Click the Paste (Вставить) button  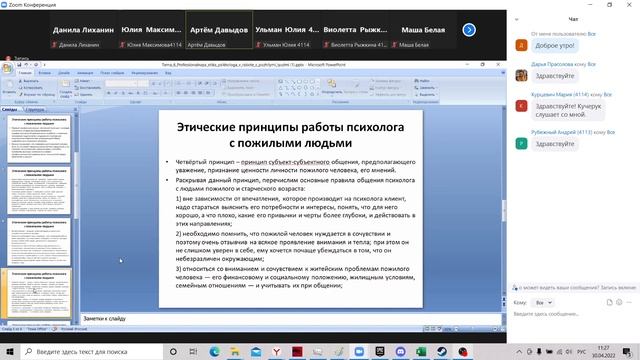[x=9, y=87]
